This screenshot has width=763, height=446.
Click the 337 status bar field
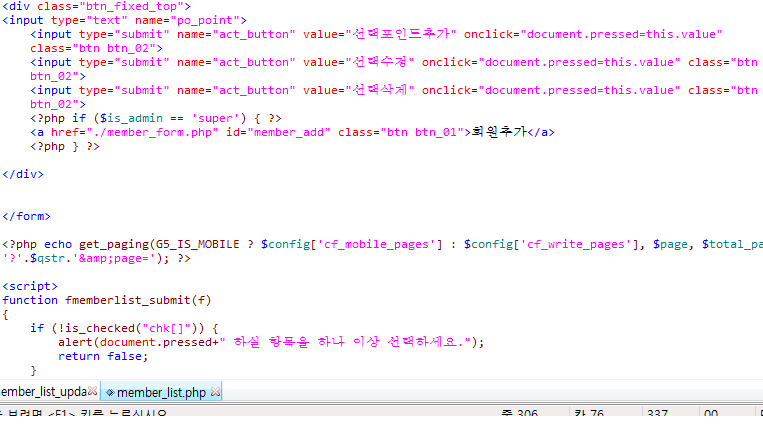tap(657, 413)
